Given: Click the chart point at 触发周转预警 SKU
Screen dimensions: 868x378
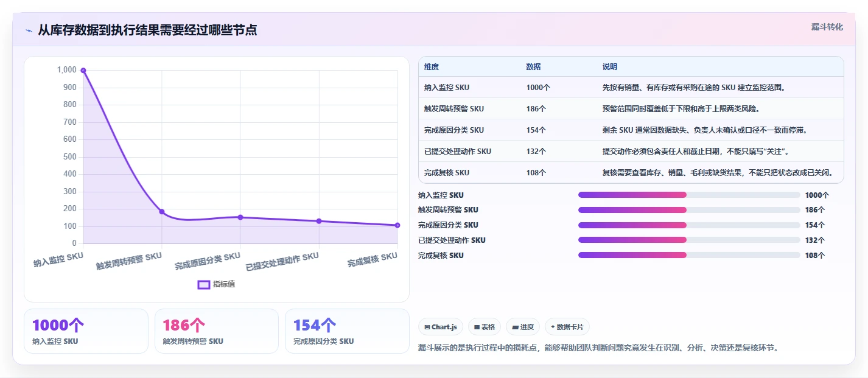Looking at the screenshot, I should (x=162, y=212).
